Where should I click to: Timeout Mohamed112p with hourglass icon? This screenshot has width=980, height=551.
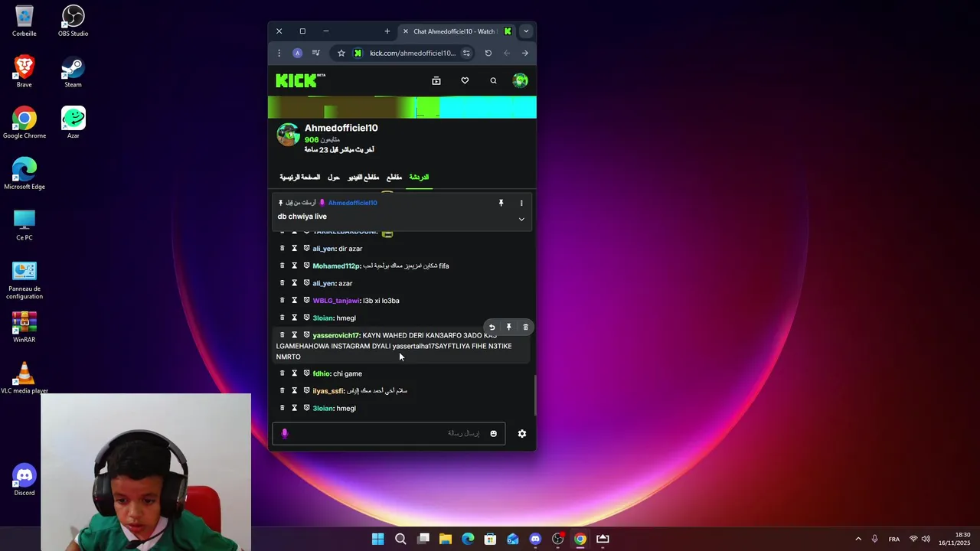294,266
